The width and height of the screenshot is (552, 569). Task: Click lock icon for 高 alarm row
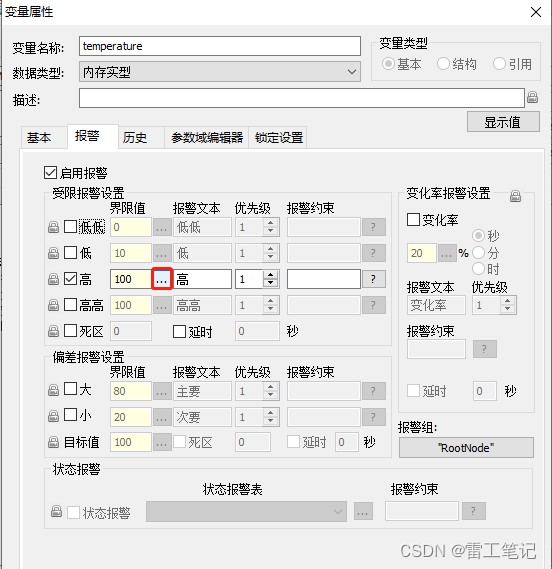pos(53,279)
